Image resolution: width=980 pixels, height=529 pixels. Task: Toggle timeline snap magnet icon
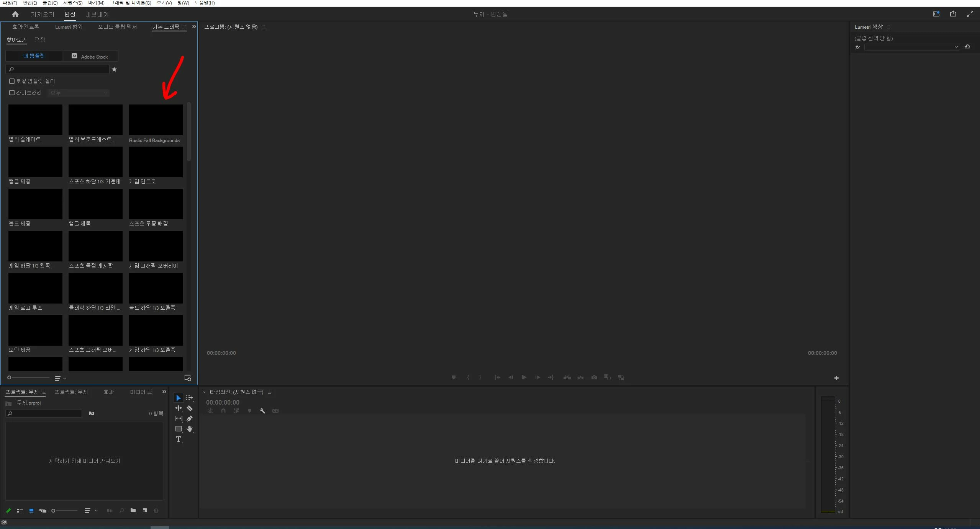click(x=223, y=411)
